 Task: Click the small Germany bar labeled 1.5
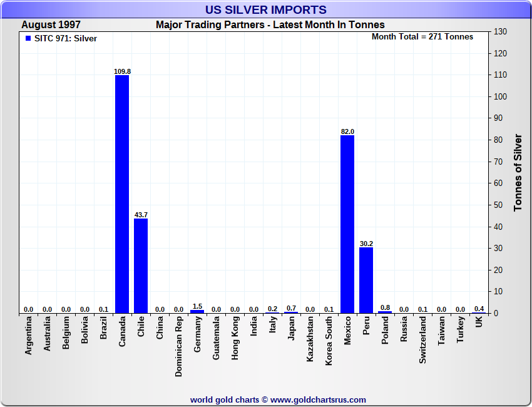(197, 311)
